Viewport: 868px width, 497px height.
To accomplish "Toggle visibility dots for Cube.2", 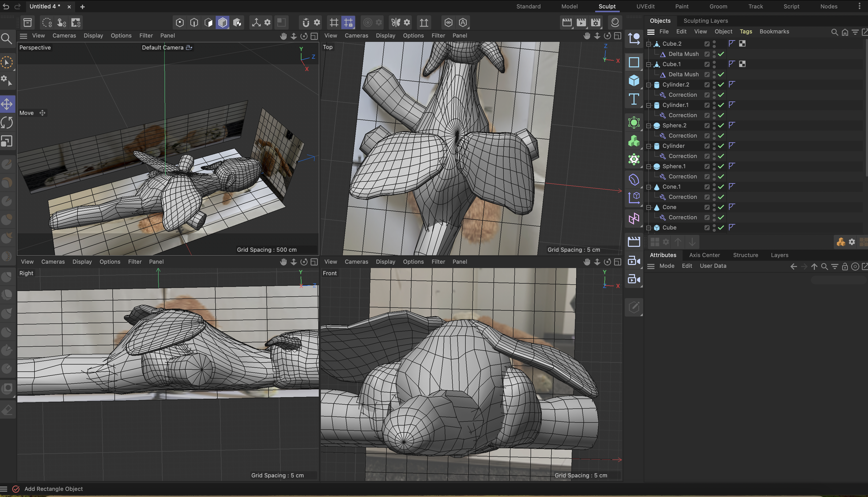I will coord(714,44).
